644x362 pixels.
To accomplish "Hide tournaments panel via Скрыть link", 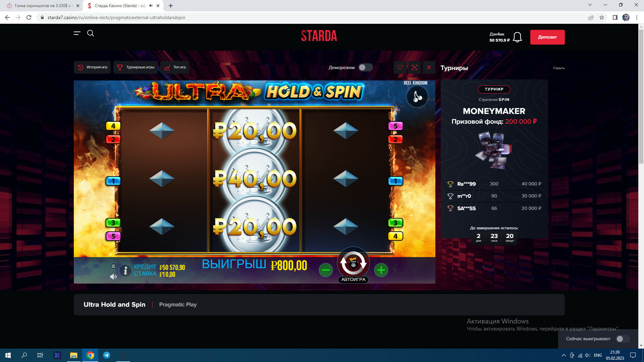I will [x=558, y=68].
